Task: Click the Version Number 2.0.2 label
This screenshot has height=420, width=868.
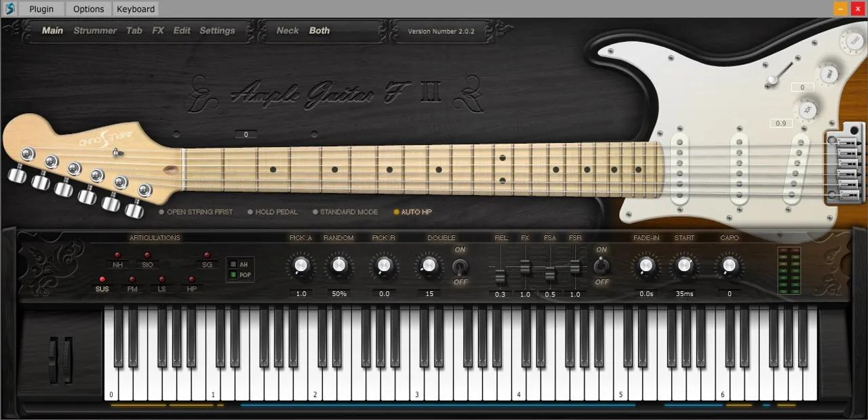Action: 441,31
